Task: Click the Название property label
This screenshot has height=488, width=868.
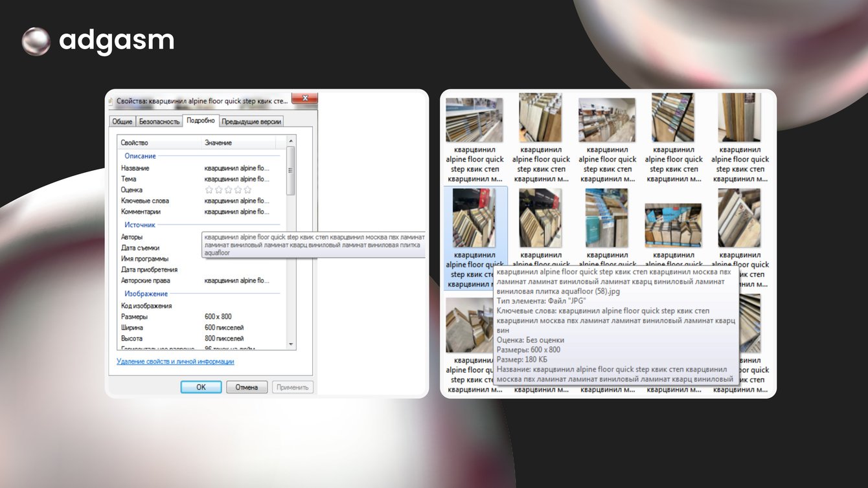Action: pyautogui.click(x=135, y=168)
